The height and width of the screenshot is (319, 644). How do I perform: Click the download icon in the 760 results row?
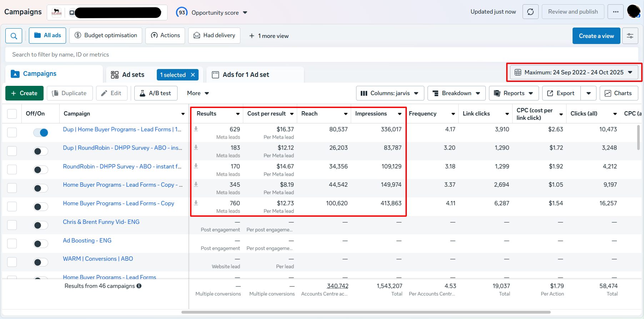coord(196,203)
